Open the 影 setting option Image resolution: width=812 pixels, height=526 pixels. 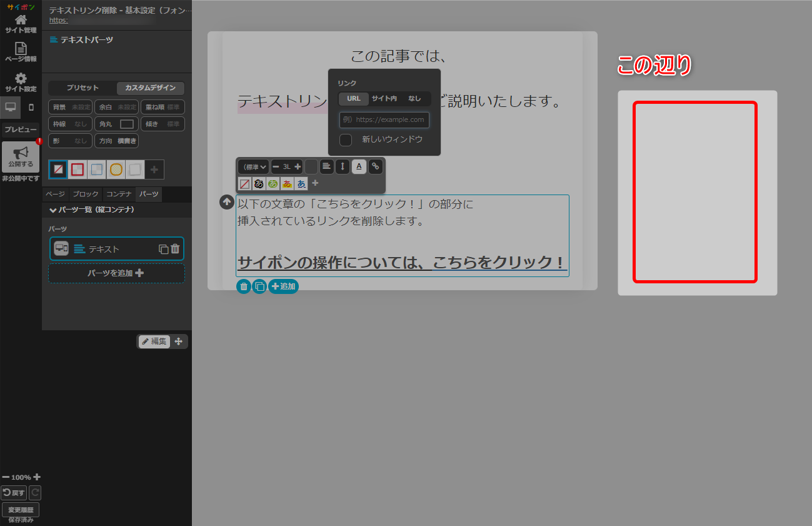[70, 141]
